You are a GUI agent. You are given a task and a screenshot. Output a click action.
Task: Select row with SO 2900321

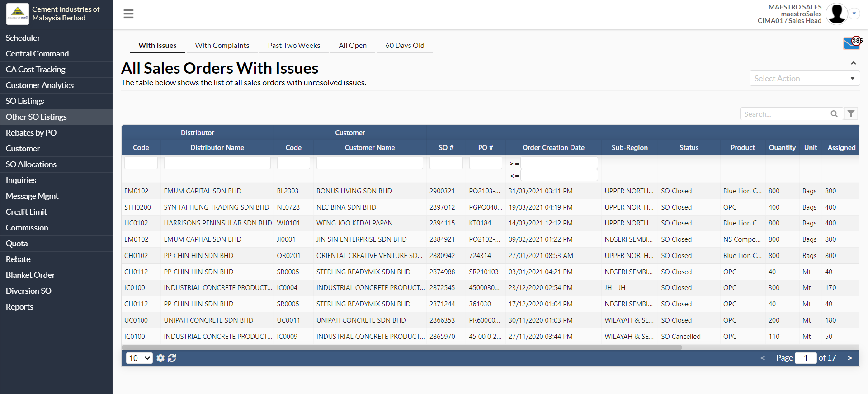point(491,191)
